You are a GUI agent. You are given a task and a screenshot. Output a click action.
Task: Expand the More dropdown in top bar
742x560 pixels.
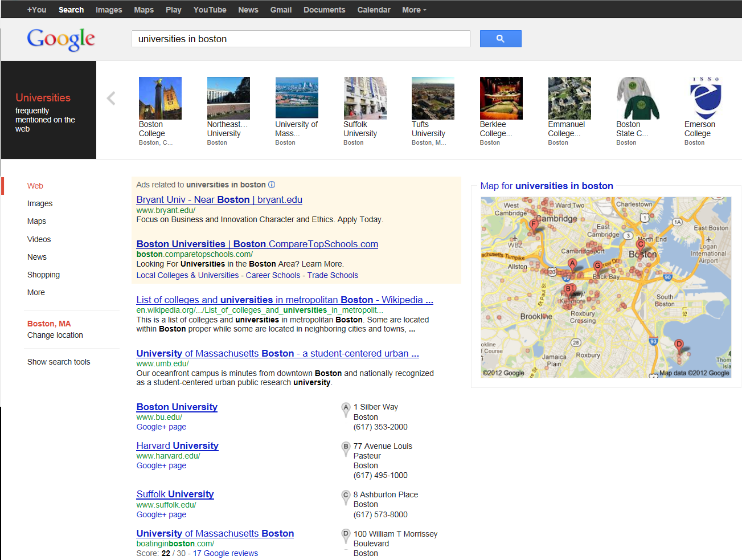click(x=414, y=10)
